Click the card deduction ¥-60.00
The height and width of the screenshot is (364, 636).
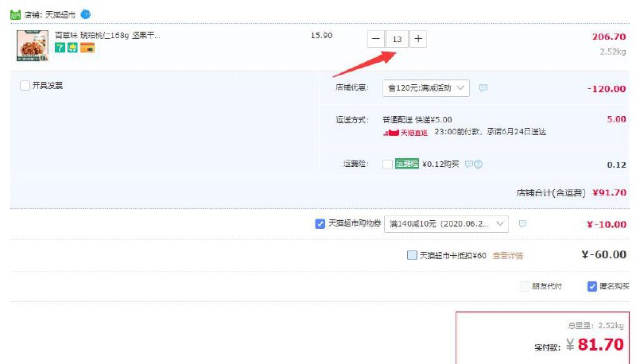pos(604,254)
